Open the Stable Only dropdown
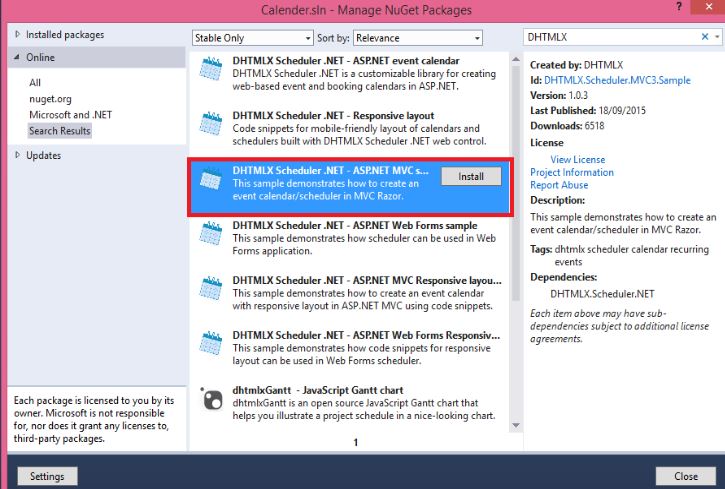The height and width of the screenshot is (489, 725). 252,38
